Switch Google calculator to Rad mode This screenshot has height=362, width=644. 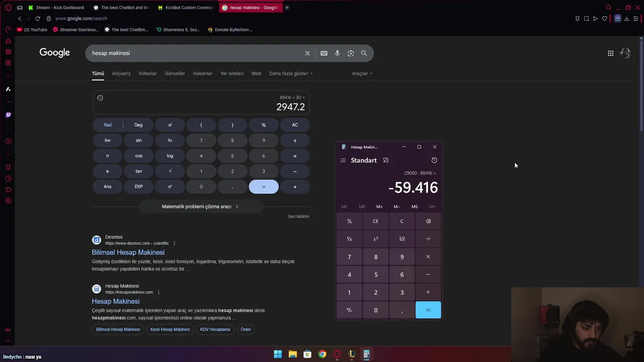point(108,125)
